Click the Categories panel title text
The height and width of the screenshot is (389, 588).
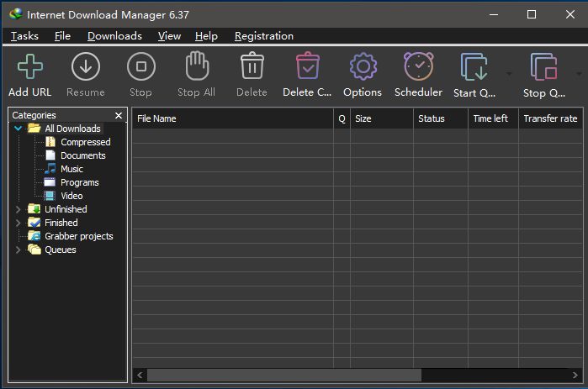pyautogui.click(x=34, y=115)
